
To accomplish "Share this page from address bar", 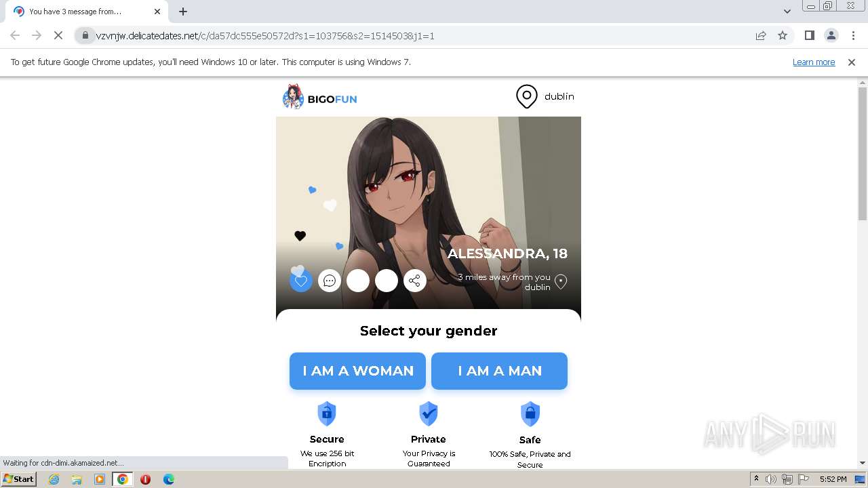I will 761,35.
